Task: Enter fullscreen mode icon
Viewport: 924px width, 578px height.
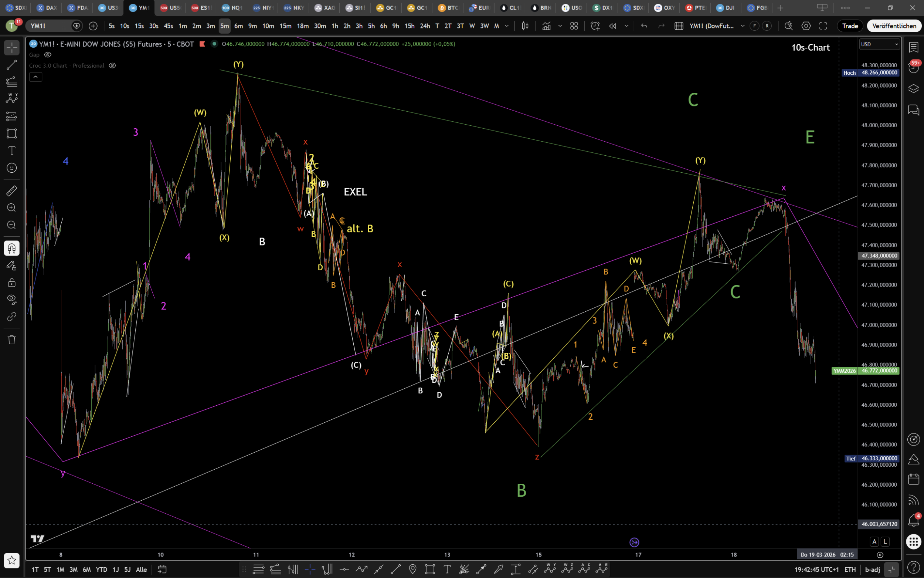Action: click(x=823, y=26)
